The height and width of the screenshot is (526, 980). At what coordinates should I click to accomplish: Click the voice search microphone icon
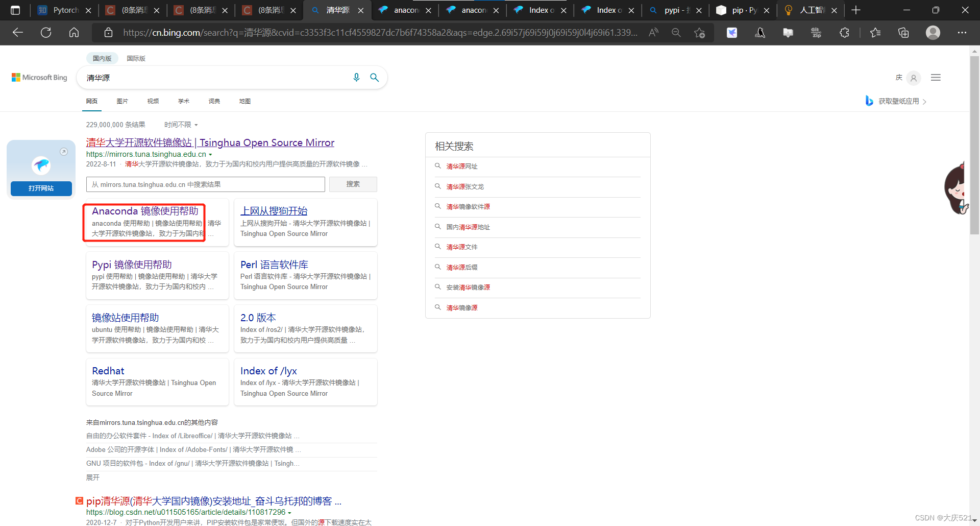(x=356, y=78)
